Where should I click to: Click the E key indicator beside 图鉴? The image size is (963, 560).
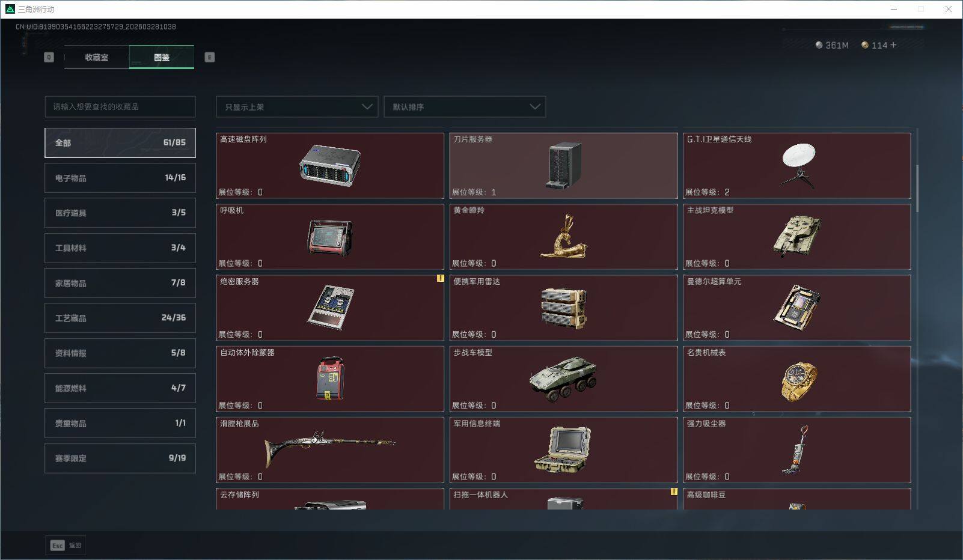coord(209,57)
